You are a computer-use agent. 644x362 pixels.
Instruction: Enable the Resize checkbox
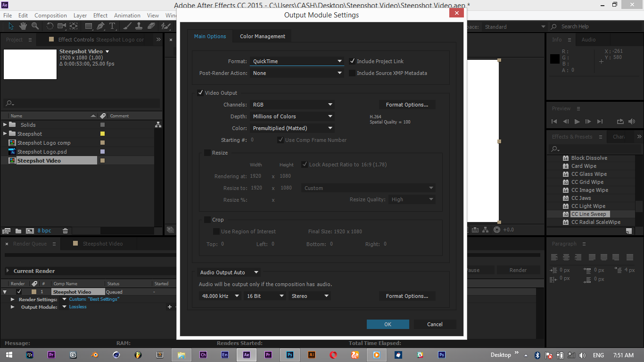(207, 153)
